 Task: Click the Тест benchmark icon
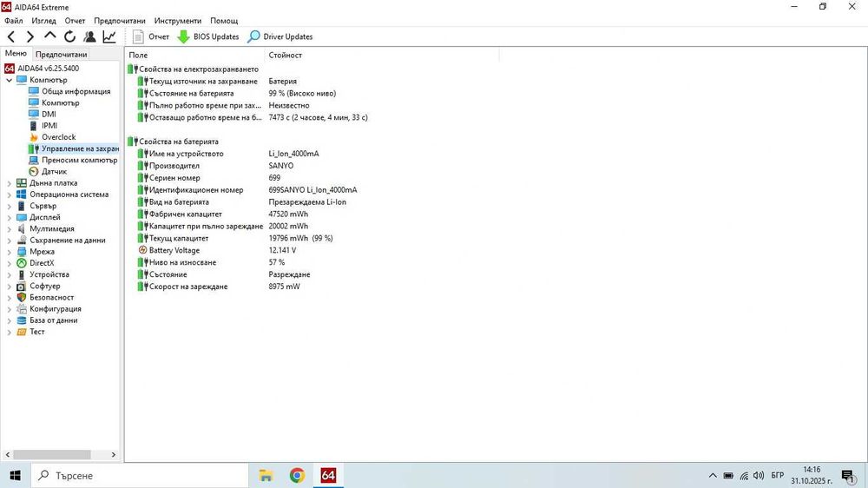(22, 332)
